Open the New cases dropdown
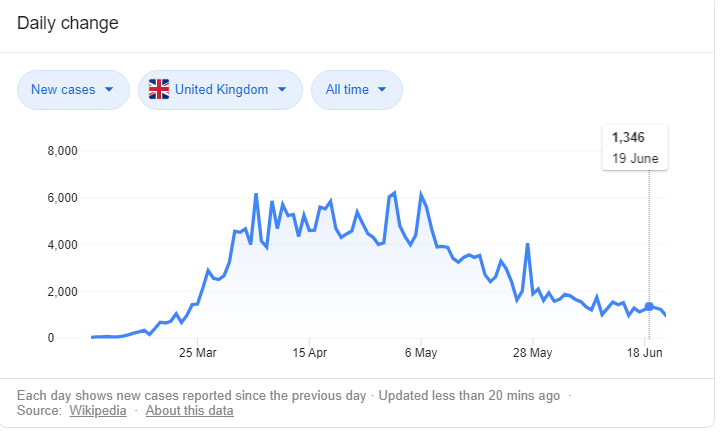This screenshot has height=435, width=726. coord(73,90)
